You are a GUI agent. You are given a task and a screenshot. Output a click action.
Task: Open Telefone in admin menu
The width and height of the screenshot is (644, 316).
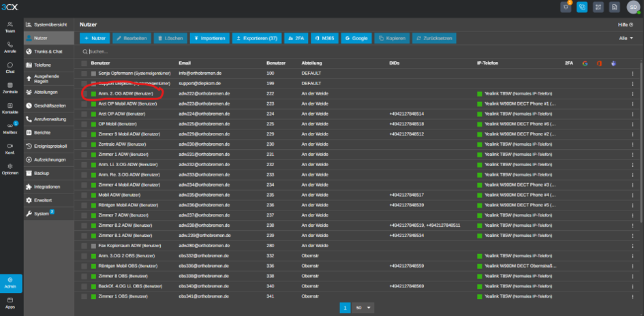48,65
